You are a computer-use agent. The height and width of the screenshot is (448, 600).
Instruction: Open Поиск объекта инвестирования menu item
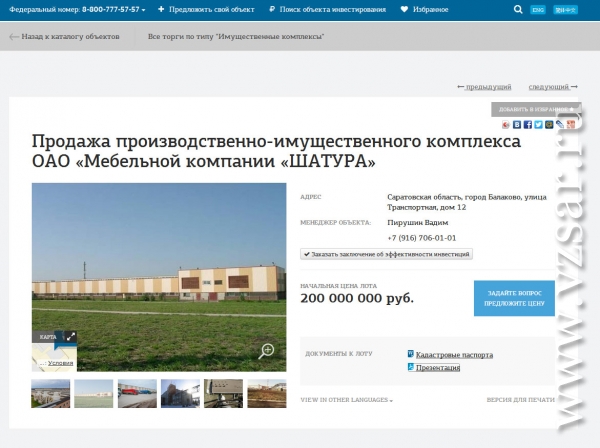333,10
